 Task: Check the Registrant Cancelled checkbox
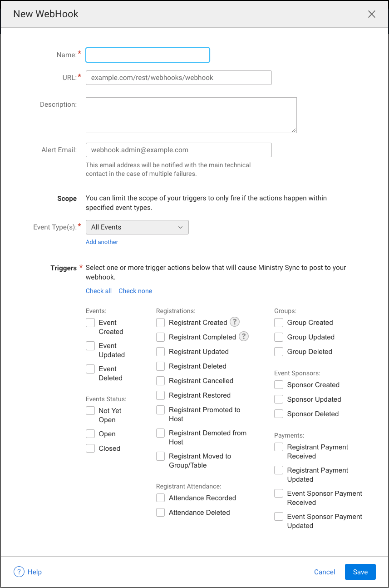(x=161, y=381)
